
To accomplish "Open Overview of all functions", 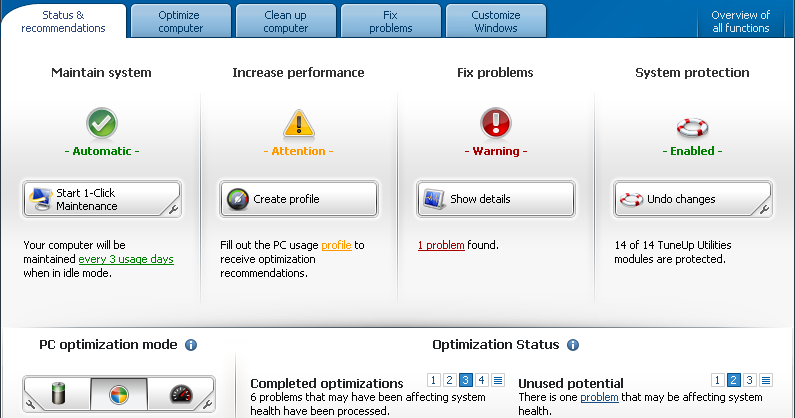I will (740, 22).
